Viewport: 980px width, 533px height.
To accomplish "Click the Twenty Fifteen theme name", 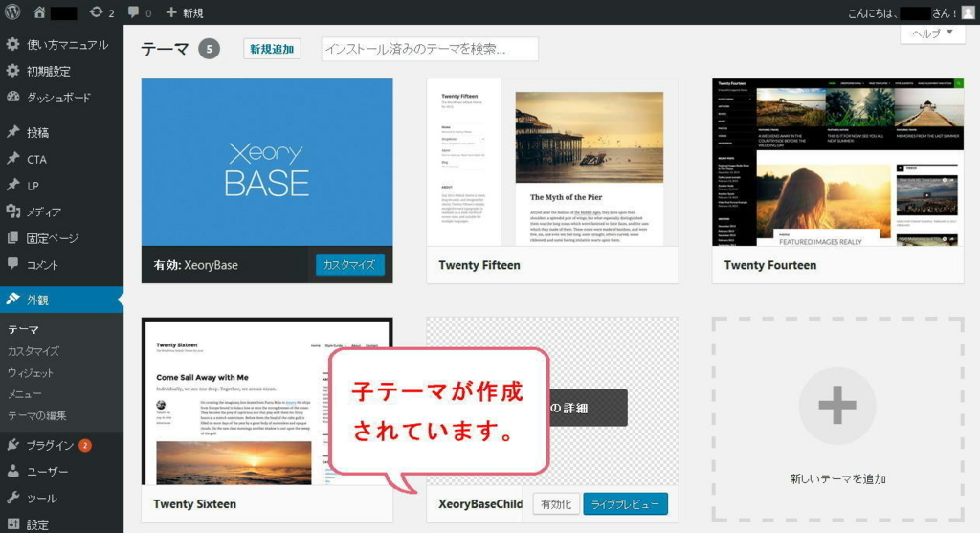I will (479, 265).
